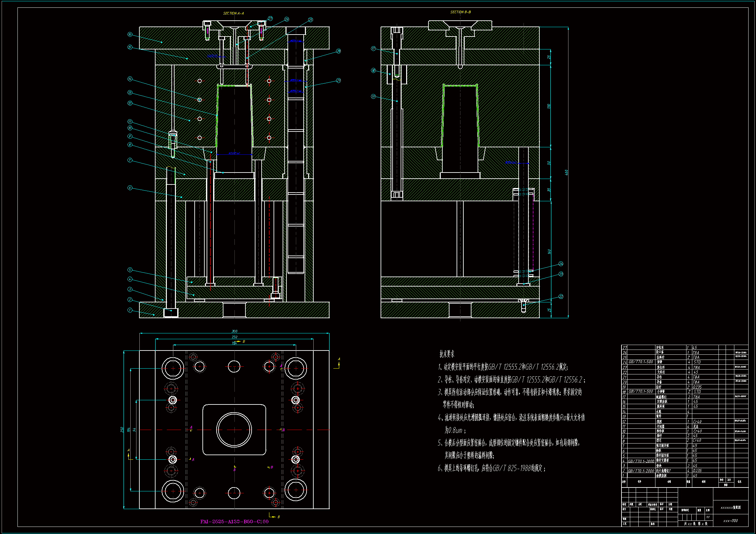Screen dimensions: 756x534
Task: Select the part balloon number 1
Action: [x=130, y=310]
